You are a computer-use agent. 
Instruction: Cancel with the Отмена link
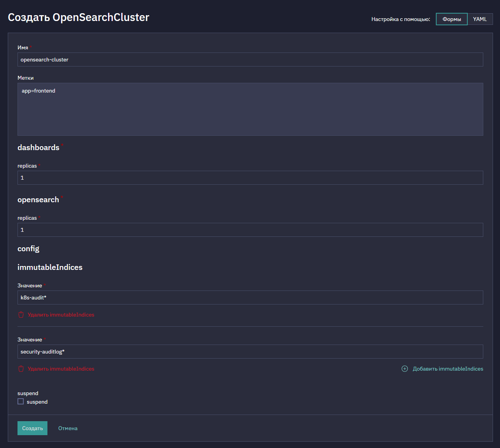(x=68, y=428)
